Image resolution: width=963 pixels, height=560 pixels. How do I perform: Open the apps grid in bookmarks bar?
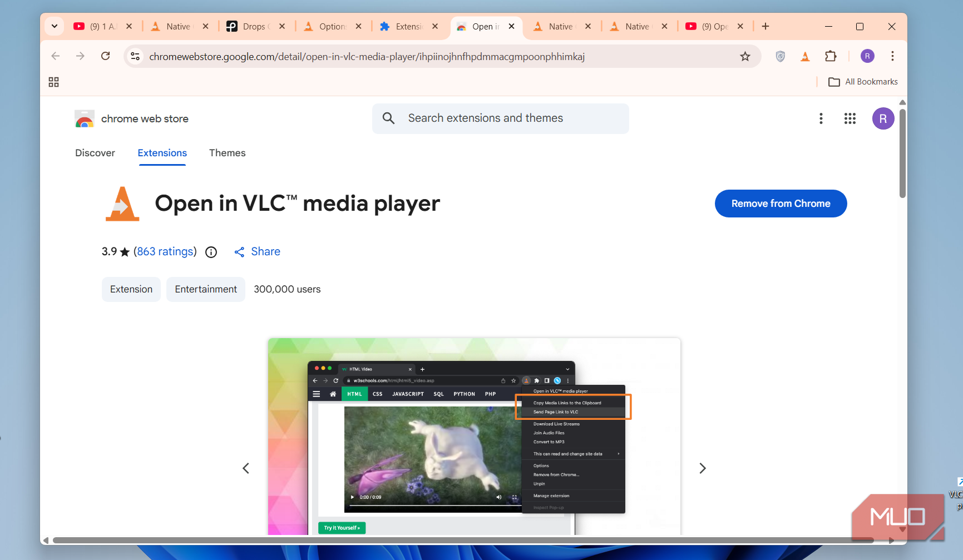click(x=54, y=82)
